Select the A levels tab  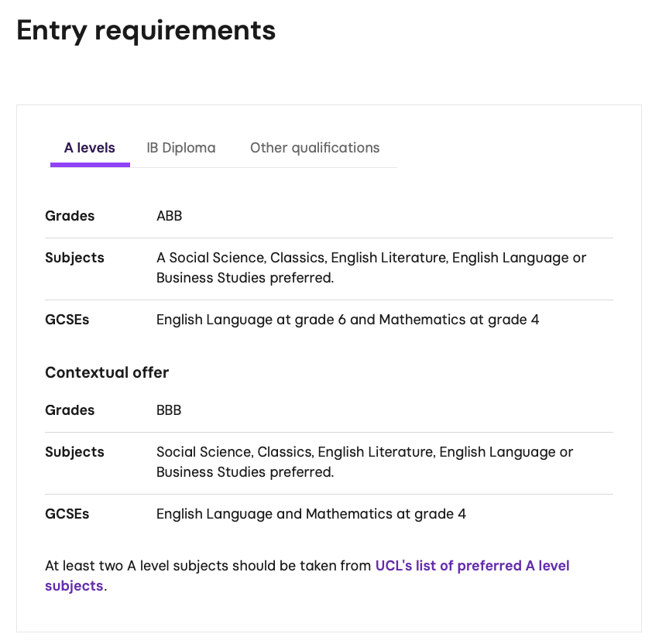coord(90,148)
